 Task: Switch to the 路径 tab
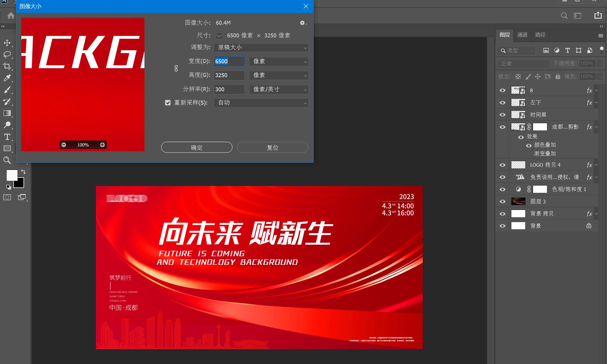(540, 35)
